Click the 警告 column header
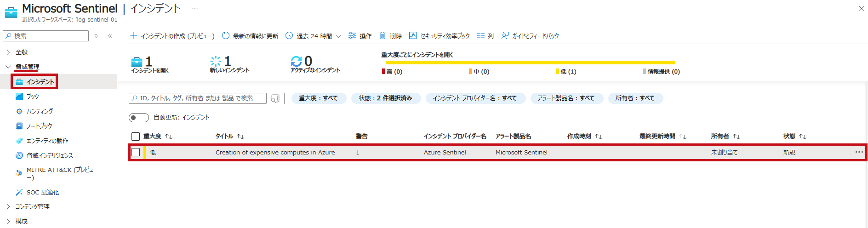The image size is (868, 228). click(x=362, y=137)
